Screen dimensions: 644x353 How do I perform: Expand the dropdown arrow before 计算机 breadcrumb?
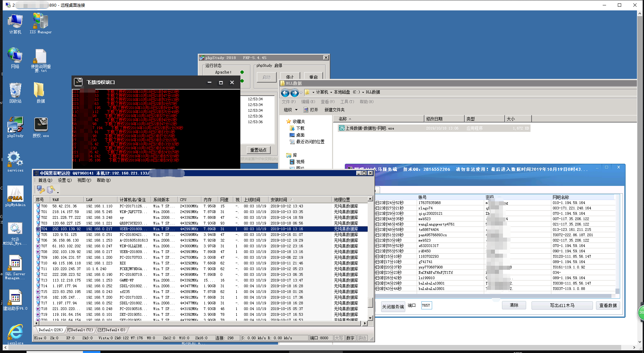313,92
